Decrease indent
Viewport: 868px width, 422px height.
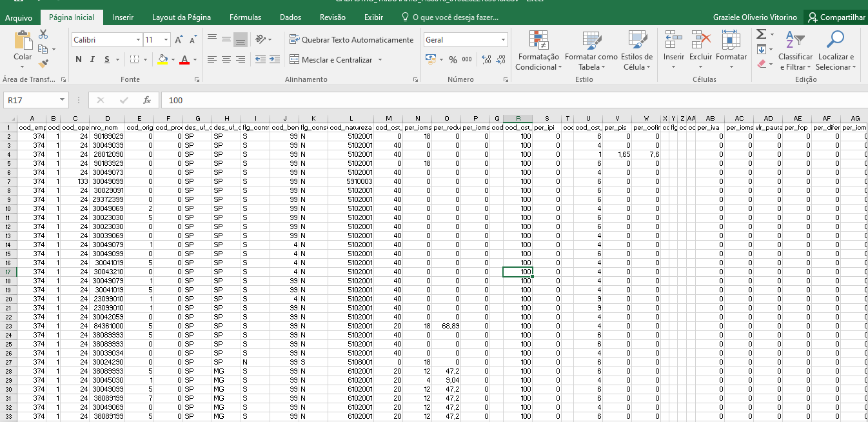261,59
